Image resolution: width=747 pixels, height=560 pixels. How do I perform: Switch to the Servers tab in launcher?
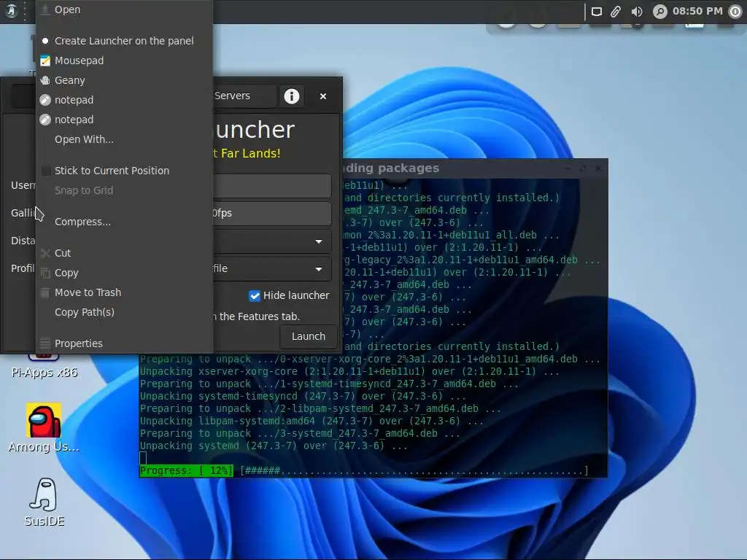232,96
